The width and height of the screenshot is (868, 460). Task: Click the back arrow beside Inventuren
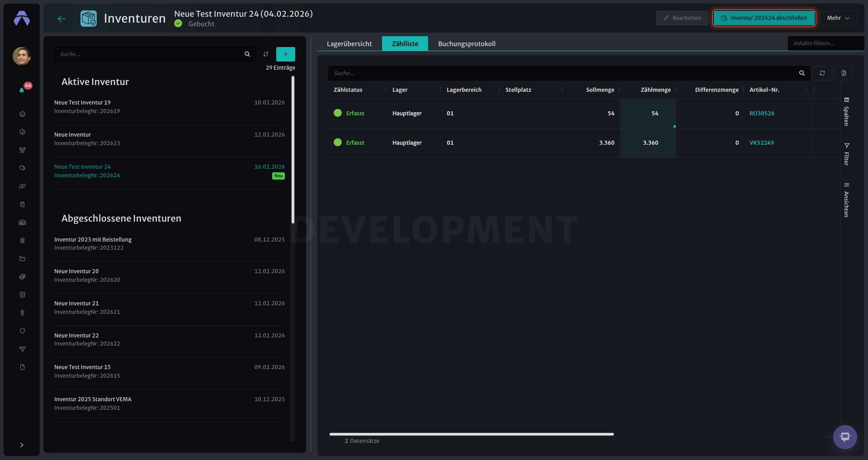click(62, 19)
